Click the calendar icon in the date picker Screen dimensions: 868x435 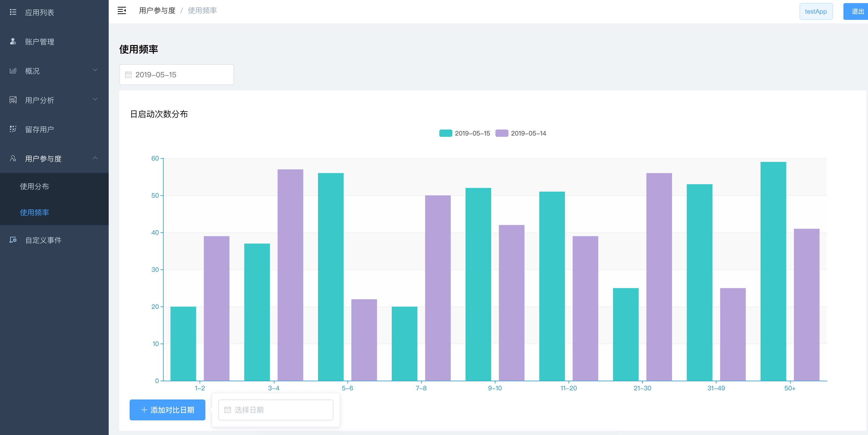pyautogui.click(x=128, y=74)
